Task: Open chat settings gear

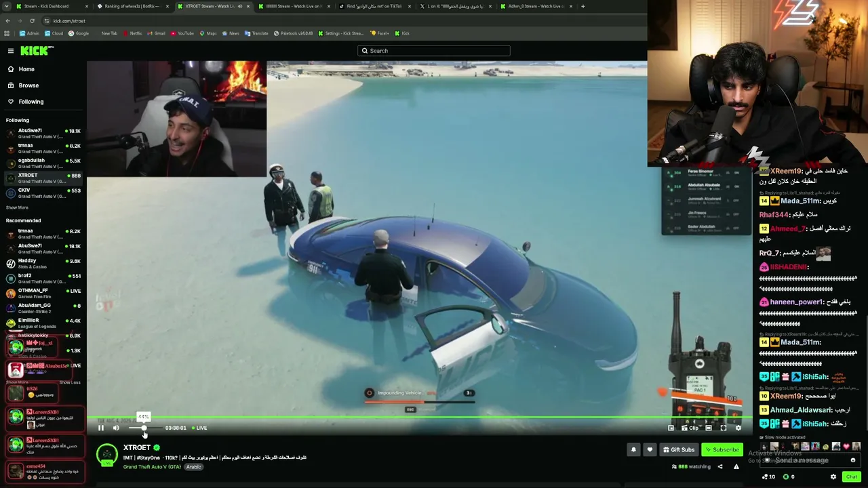Action: pos(833,476)
